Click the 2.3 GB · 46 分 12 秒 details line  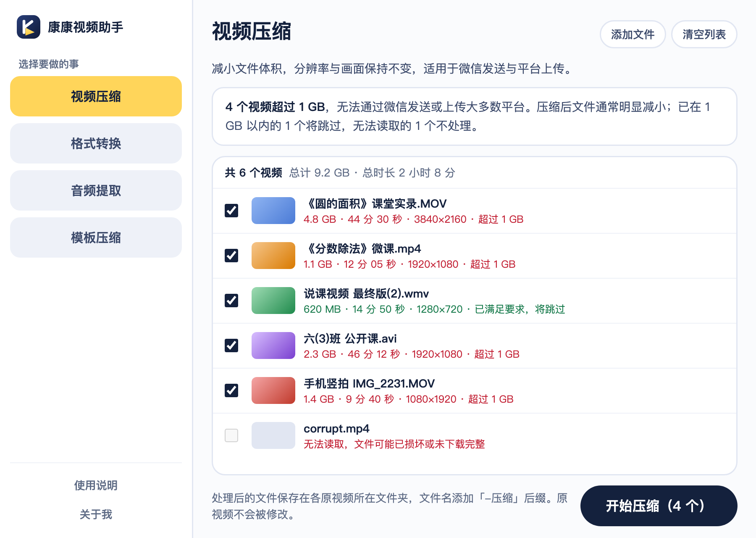(x=412, y=354)
